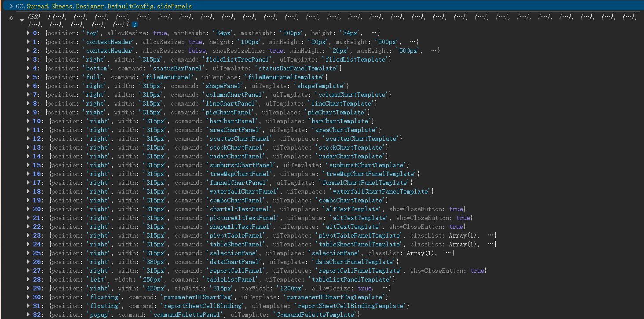Click the 'filedListTemplate' uiTemplate value
Viewport: 644px width, 319px height.
point(355,59)
